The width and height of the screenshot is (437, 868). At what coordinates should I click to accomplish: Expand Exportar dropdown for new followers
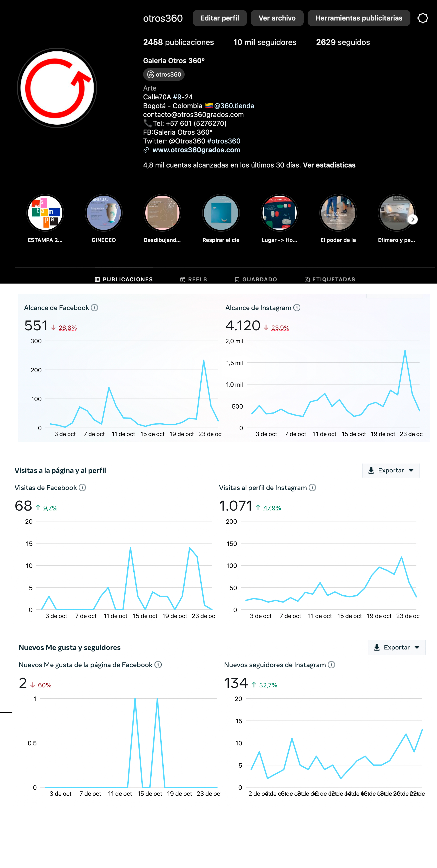pos(397,648)
